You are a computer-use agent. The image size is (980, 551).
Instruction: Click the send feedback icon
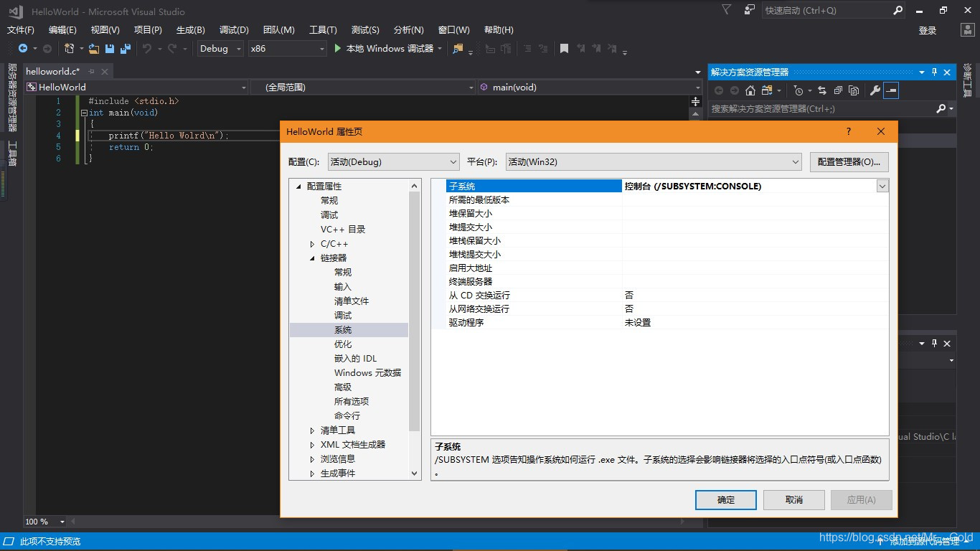(x=750, y=10)
